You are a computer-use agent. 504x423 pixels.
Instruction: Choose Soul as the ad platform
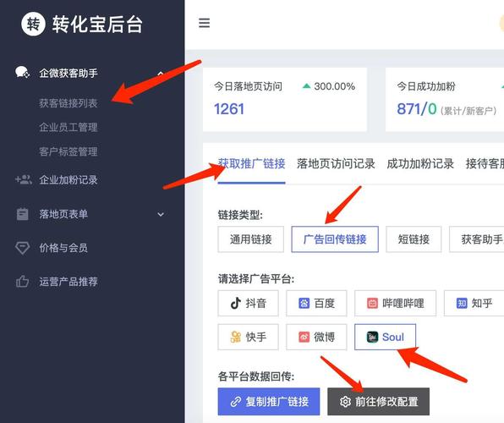[x=385, y=337]
